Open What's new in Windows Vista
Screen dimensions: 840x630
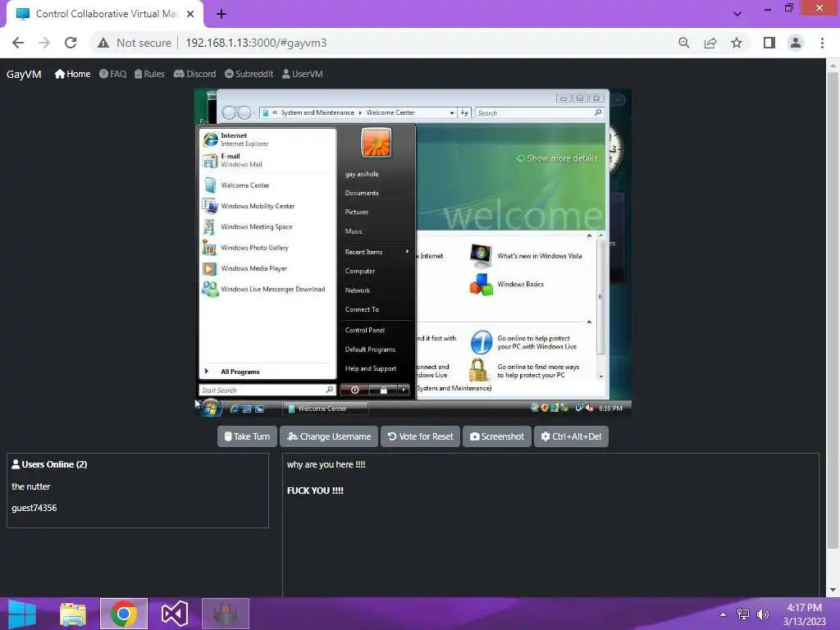click(x=526, y=256)
